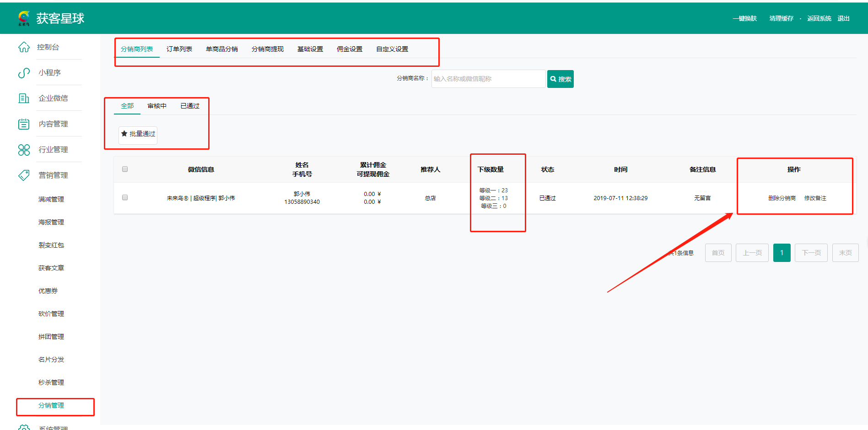Click 删除分销商 link in the row

click(782, 198)
